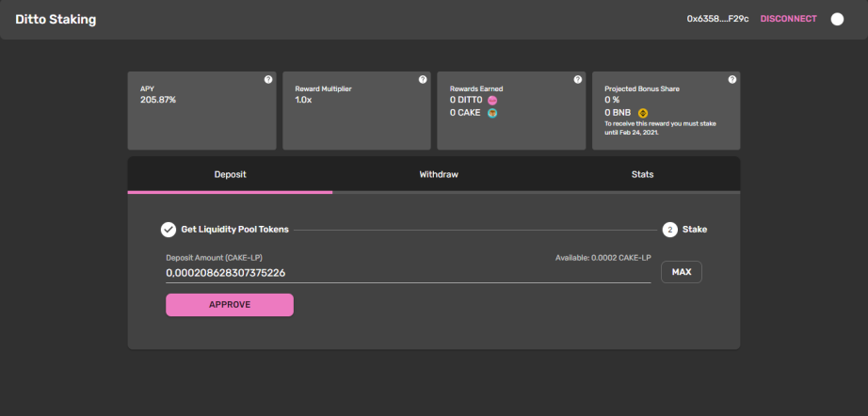
Task: Switch to the Deposit tab
Action: 230,175
